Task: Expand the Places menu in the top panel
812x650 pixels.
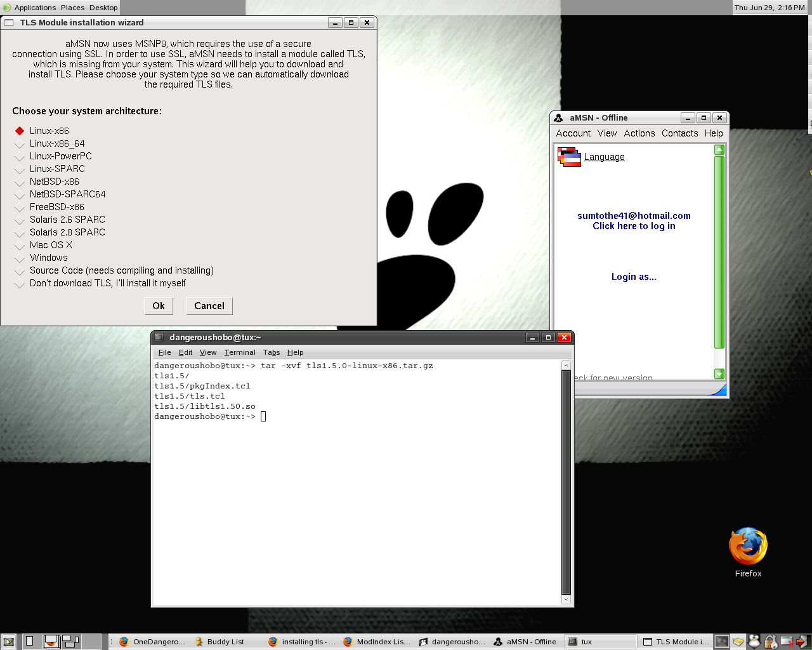Action: click(x=72, y=8)
